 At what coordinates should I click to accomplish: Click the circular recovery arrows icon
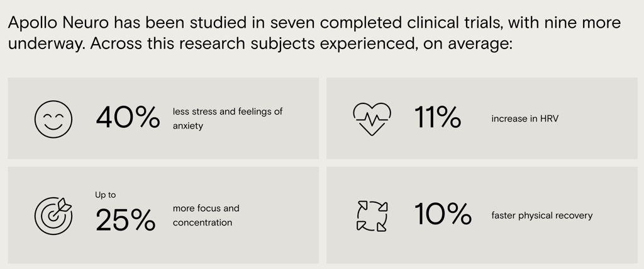pos(372,215)
